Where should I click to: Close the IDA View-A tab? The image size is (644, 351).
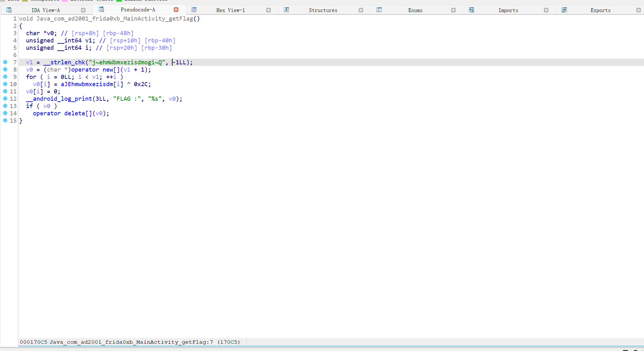click(x=83, y=10)
